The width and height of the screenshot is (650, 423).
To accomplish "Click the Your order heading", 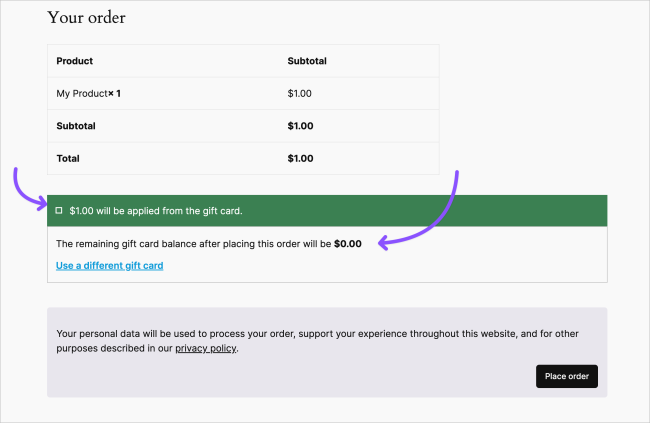I will click(86, 18).
